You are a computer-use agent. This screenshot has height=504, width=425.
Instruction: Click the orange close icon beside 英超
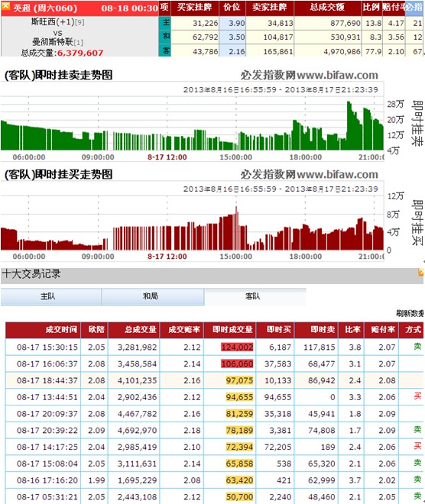pos(5,5)
